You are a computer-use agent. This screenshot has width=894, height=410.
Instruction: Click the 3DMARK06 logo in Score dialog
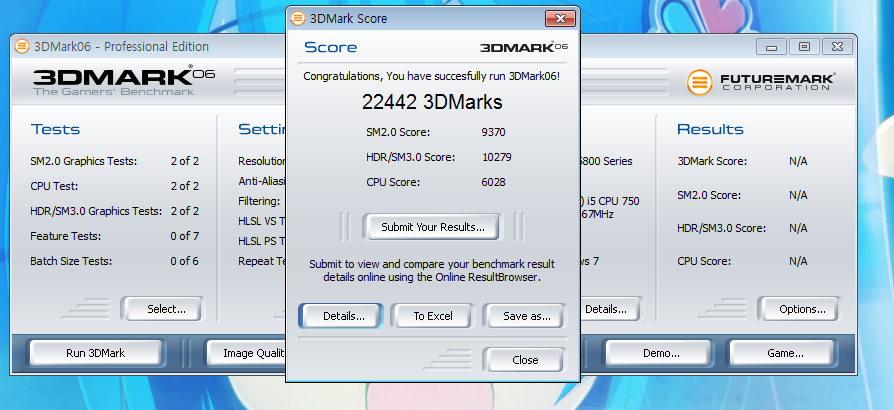pyautogui.click(x=524, y=47)
